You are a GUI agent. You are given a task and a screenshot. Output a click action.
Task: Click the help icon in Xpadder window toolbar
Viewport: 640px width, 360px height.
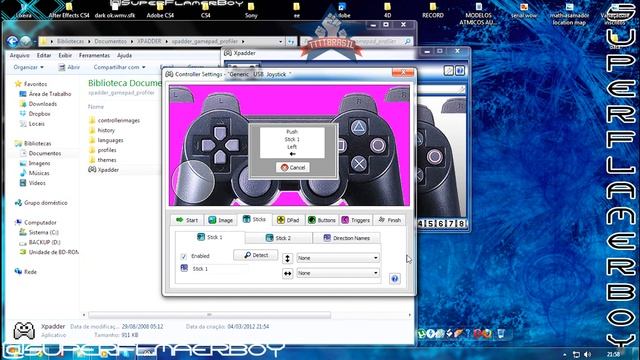click(460, 71)
